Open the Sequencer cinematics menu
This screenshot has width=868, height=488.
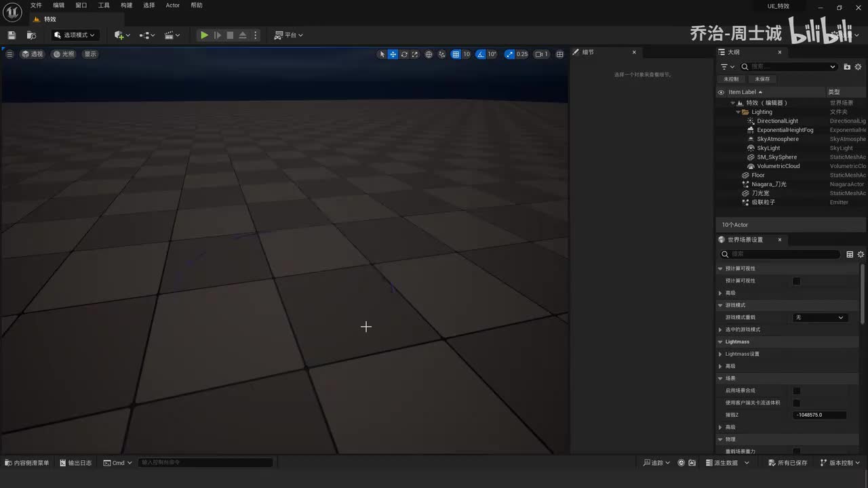(x=172, y=35)
